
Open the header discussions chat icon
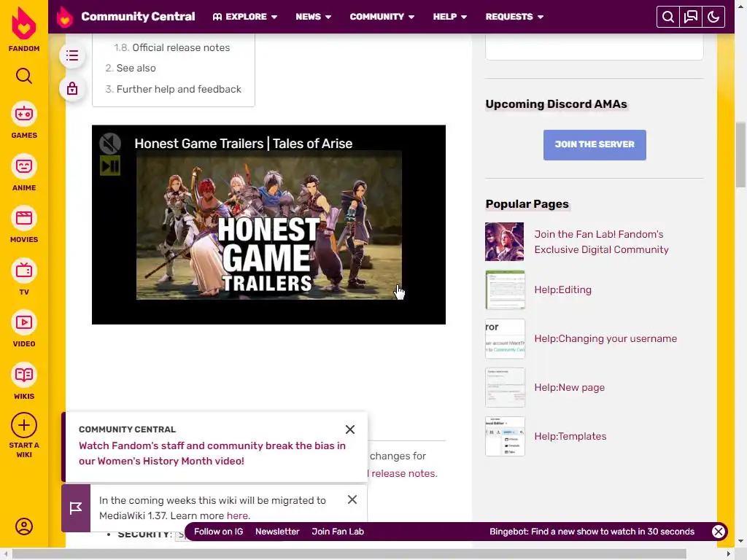[x=691, y=17]
